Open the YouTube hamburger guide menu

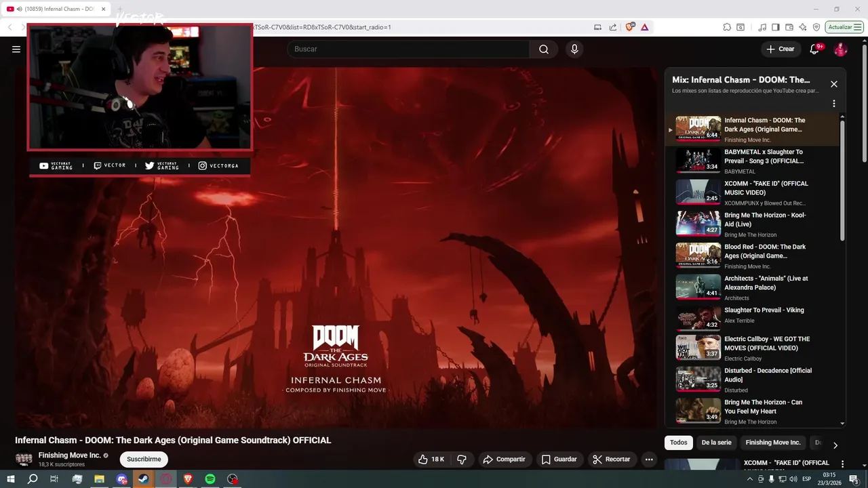[16, 49]
